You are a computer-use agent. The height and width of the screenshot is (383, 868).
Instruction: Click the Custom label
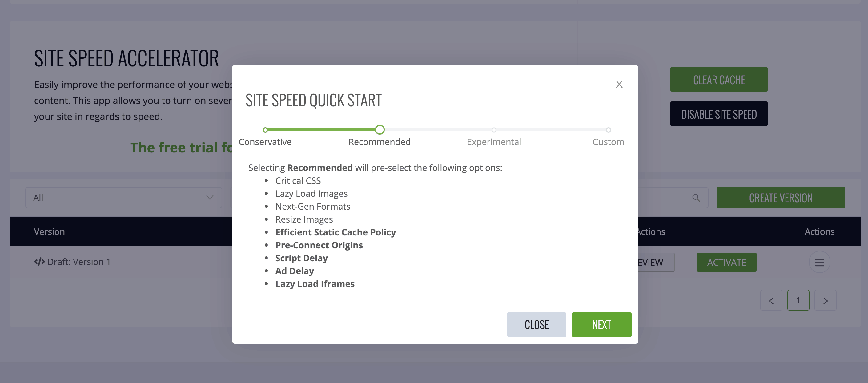(608, 142)
